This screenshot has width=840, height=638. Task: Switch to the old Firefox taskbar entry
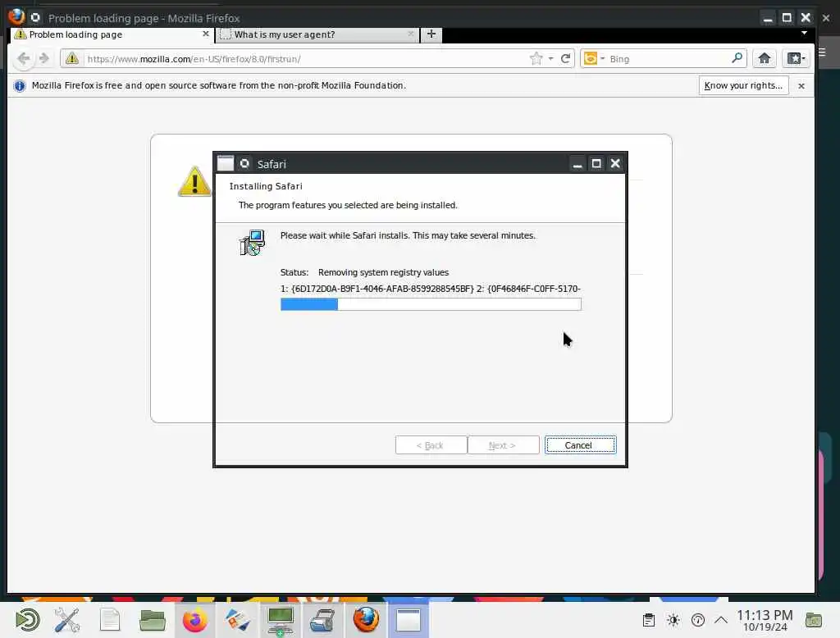pos(366,620)
